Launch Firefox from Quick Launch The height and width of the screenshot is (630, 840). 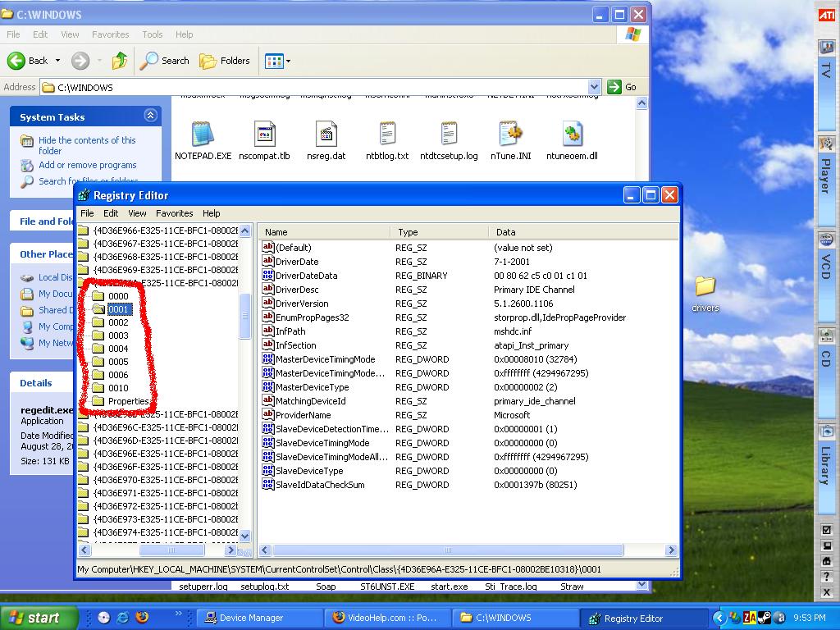pos(142,618)
